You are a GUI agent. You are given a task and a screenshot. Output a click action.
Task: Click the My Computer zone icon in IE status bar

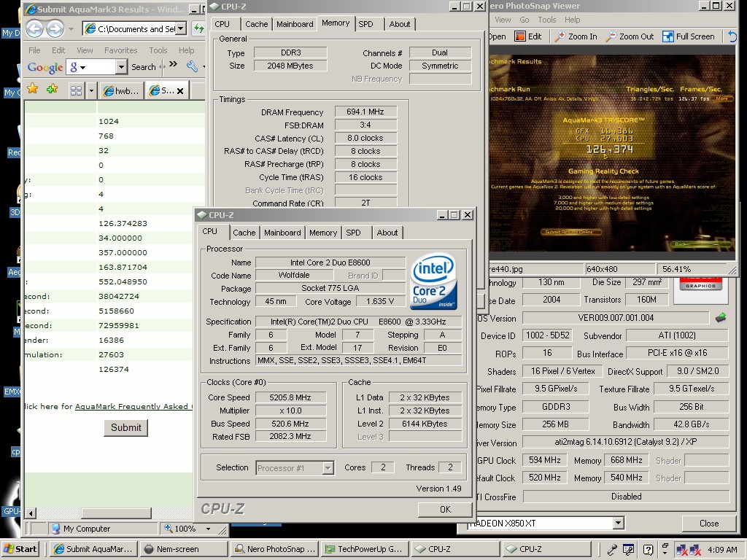click(55, 529)
